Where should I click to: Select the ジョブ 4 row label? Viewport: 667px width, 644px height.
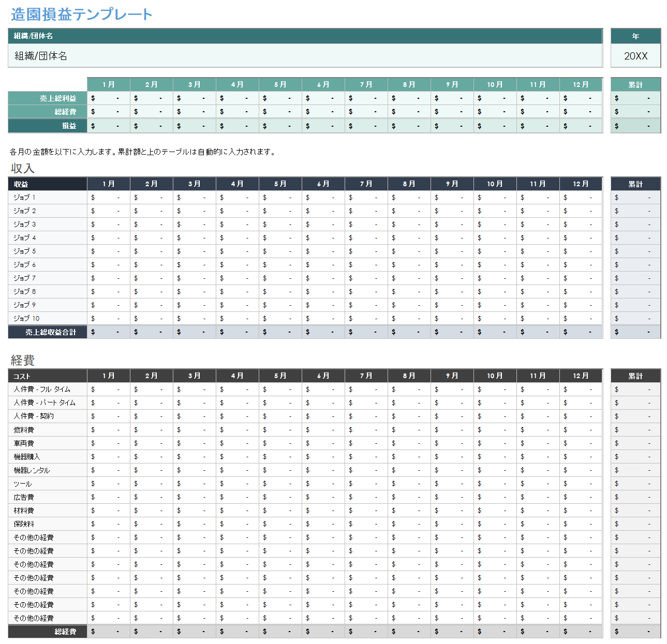coord(48,238)
